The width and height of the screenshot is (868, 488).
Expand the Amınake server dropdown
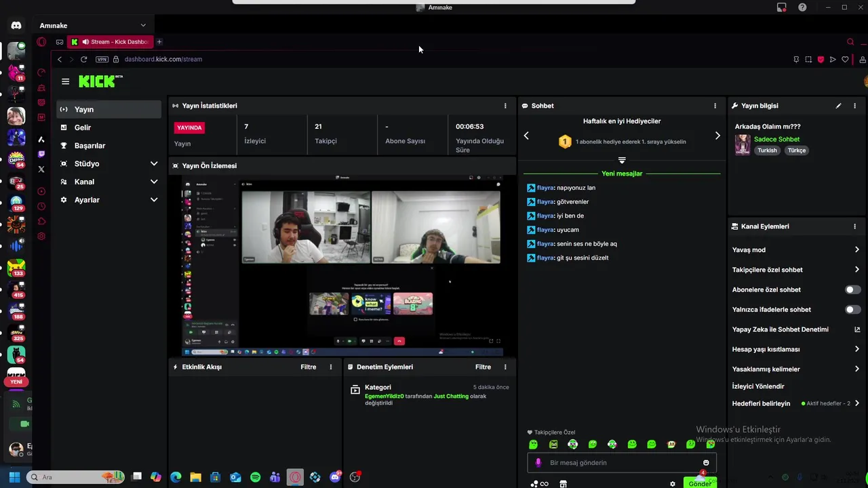(143, 26)
